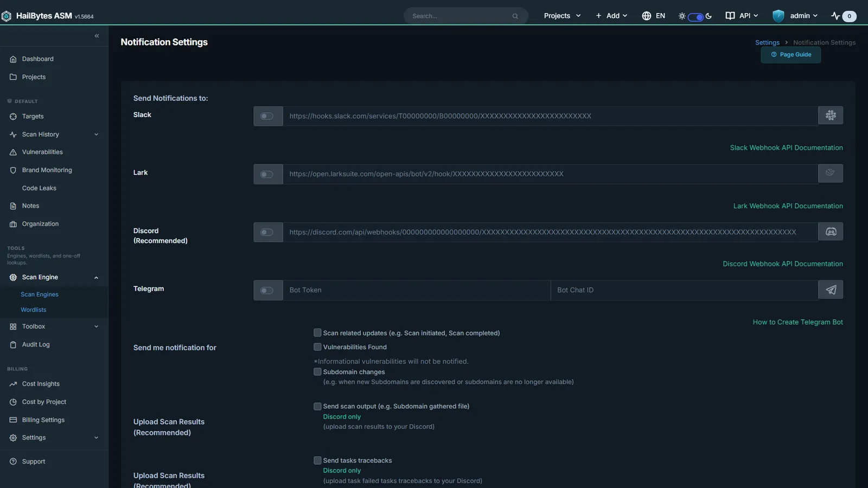868x488 pixels.
Task: Open Slack Webhook API Documentation link
Action: click(x=786, y=147)
